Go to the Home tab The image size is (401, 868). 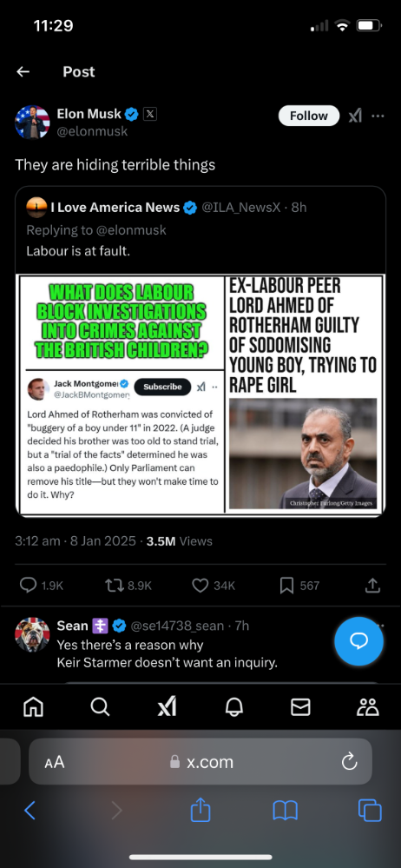[x=33, y=706]
